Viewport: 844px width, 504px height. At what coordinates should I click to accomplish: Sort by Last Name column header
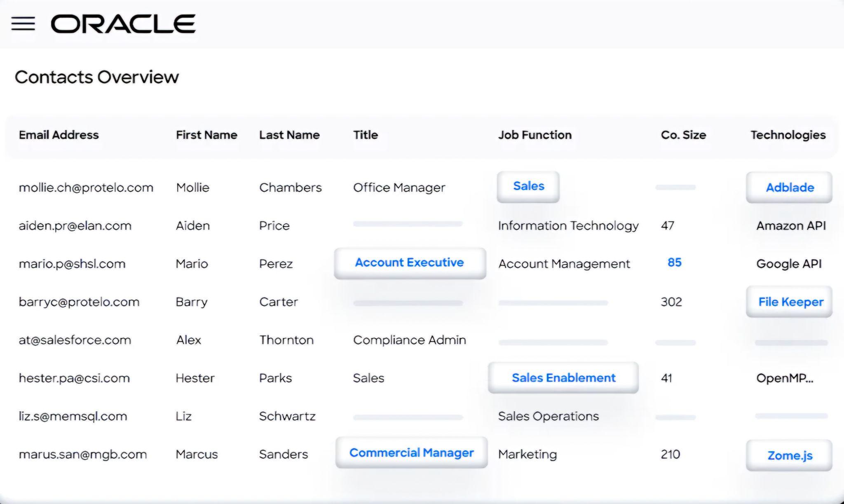(289, 135)
